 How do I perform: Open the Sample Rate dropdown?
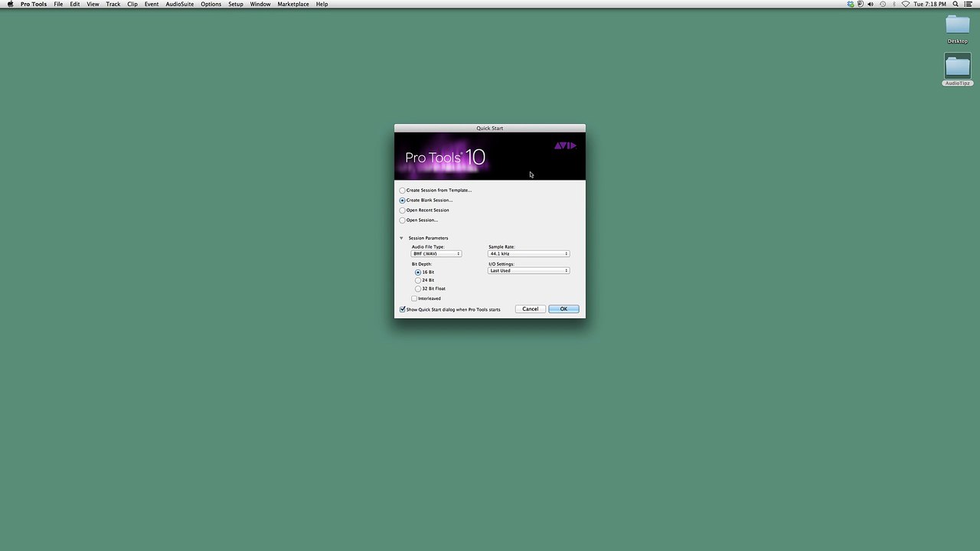(529, 254)
